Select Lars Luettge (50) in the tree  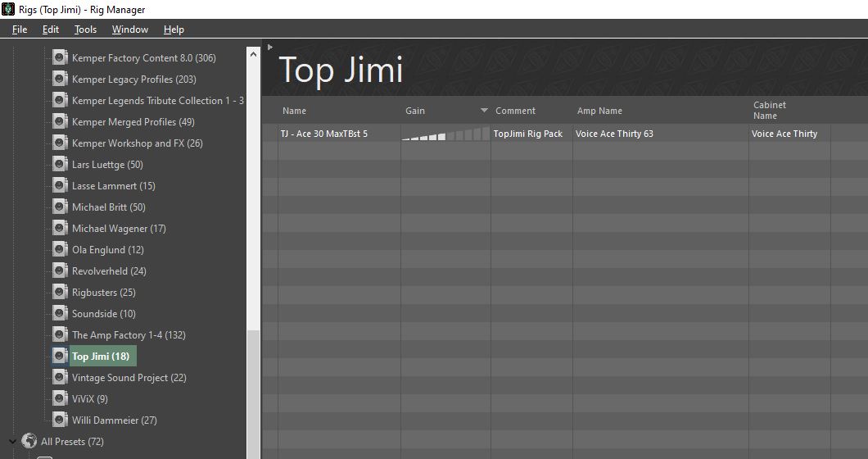pyautogui.click(x=107, y=165)
